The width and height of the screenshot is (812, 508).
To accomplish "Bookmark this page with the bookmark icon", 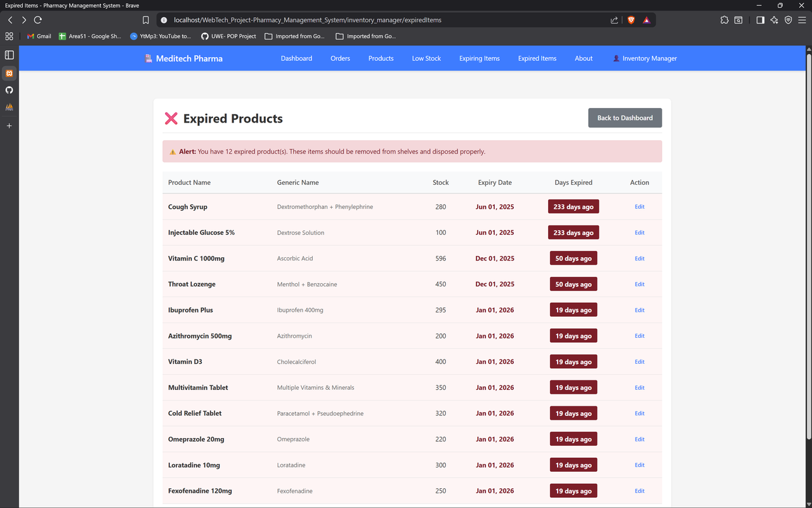I will (146, 20).
